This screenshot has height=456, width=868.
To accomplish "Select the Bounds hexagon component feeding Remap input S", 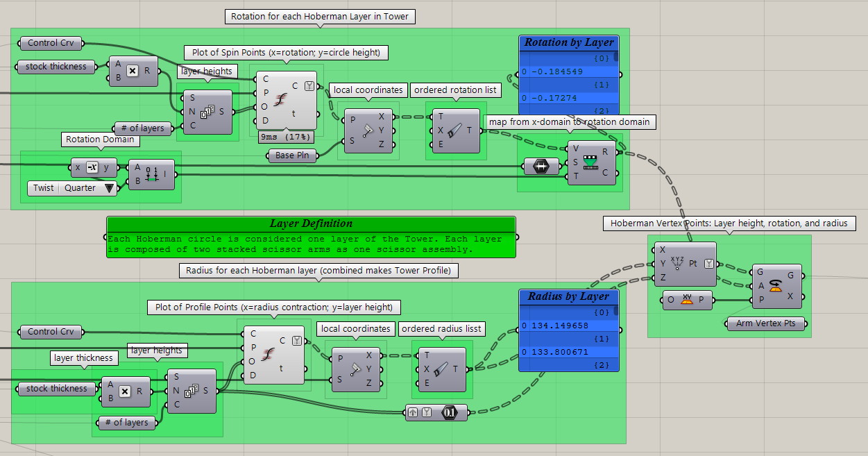I will coord(542,166).
